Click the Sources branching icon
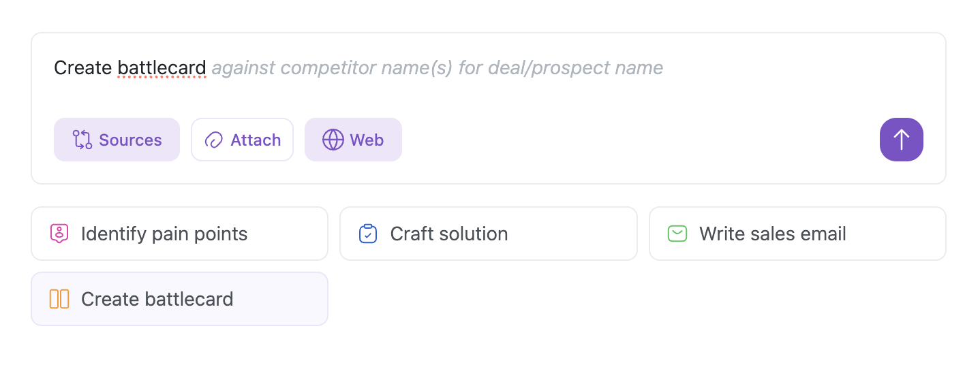This screenshot has width=980, height=384. tap(82, 140)
